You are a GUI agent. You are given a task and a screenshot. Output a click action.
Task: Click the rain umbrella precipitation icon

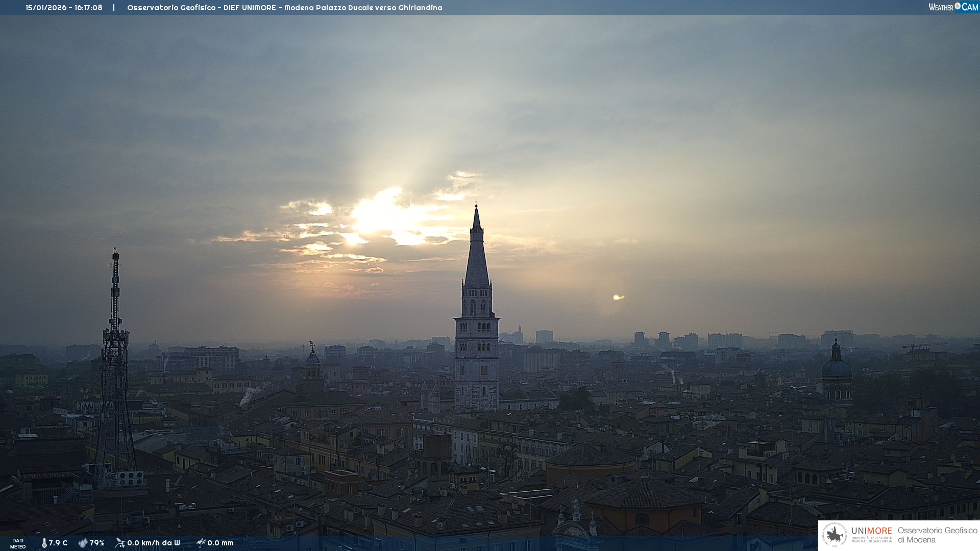(201, 543)
